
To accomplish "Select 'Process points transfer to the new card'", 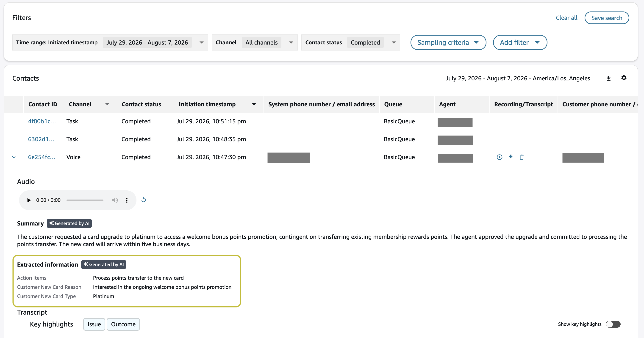I will (138, 278).
